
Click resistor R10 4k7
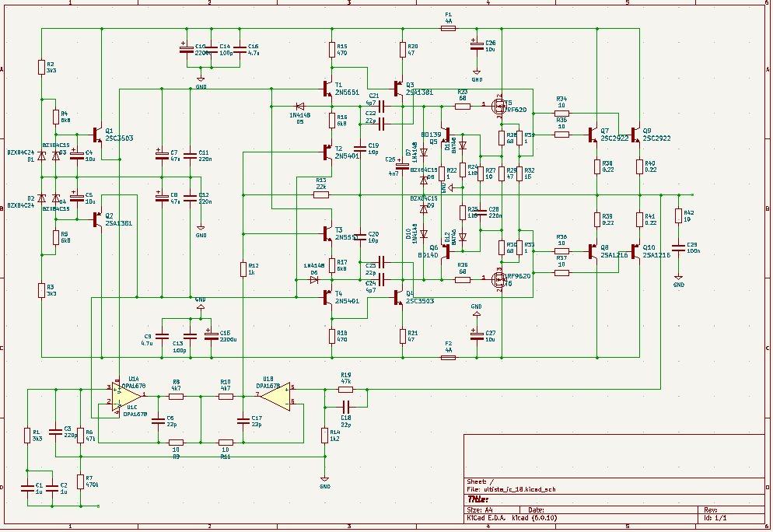[x=226, y=396]
